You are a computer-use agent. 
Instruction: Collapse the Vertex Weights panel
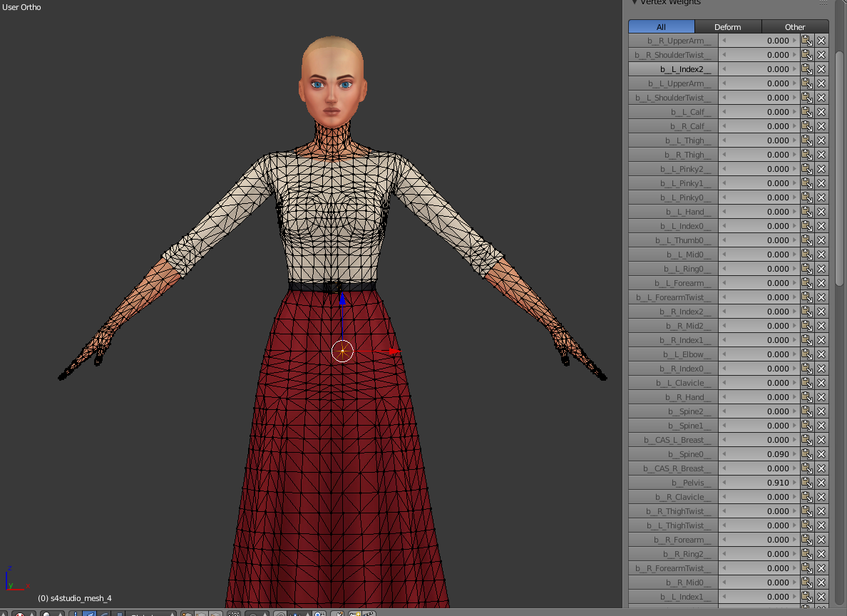pos(635,2)
